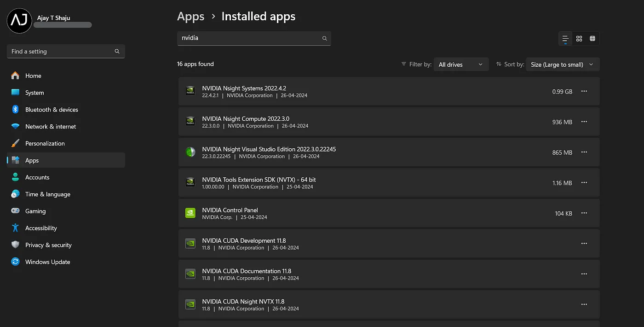Click the Windows Update refresh icon
This screenshot has width=644, height=327.
pos(15,262)
